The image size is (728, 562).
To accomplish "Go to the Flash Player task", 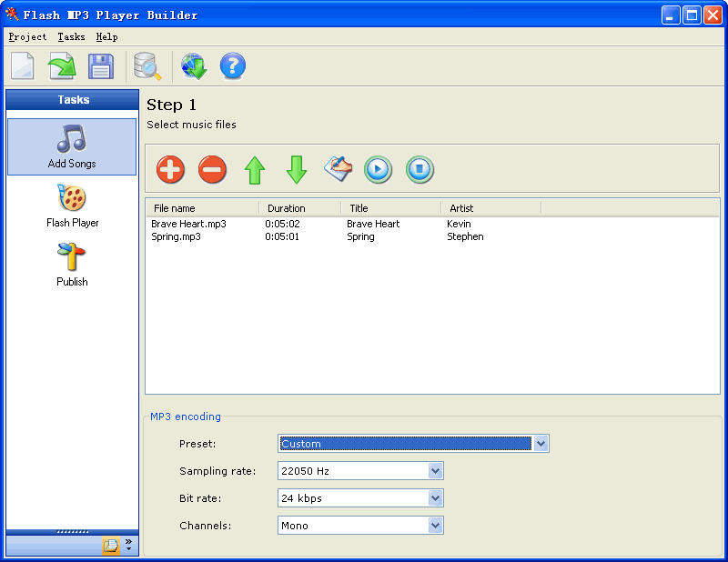I will pos(73,206).
